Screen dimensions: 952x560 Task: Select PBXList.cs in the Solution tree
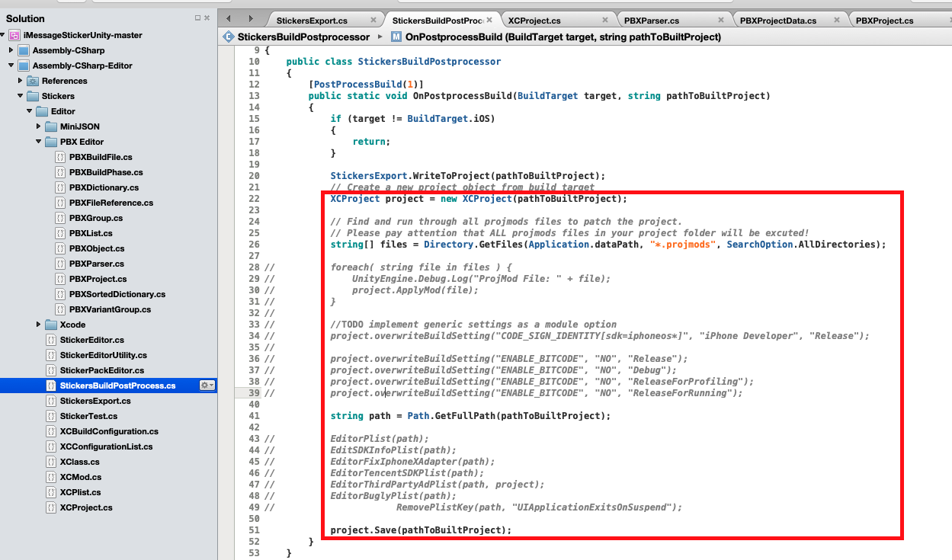coord(91,233)
